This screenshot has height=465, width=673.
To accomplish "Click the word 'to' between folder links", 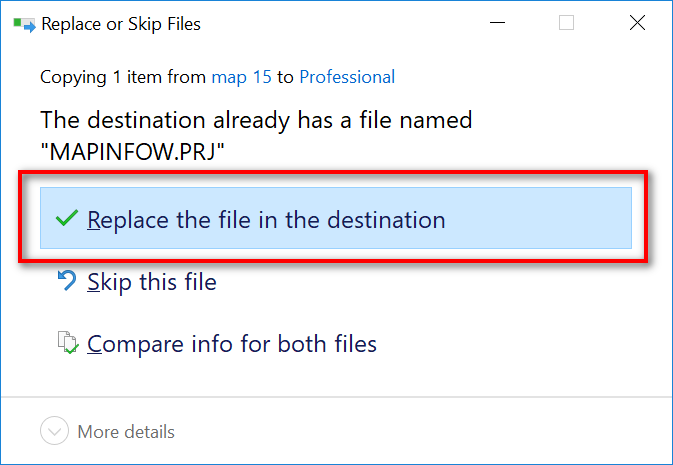I will [x=285, y=77].
